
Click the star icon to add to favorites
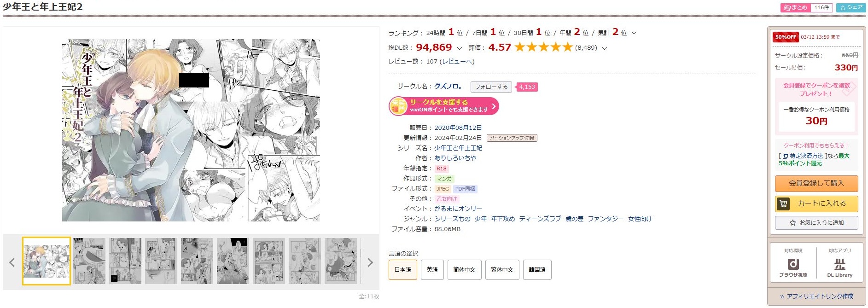(x=792, y=223)
